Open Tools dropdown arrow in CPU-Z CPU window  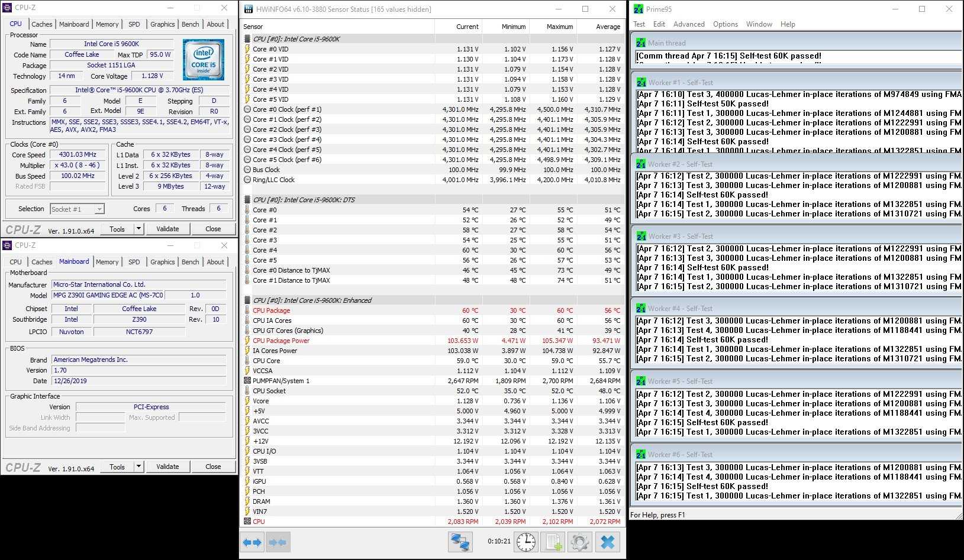[x=138, y=229]
